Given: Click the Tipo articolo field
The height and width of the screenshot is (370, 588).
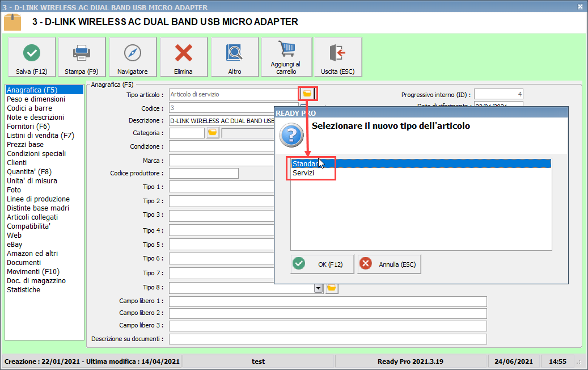Looking at the screenshot, I should click(x=234, y=94).
